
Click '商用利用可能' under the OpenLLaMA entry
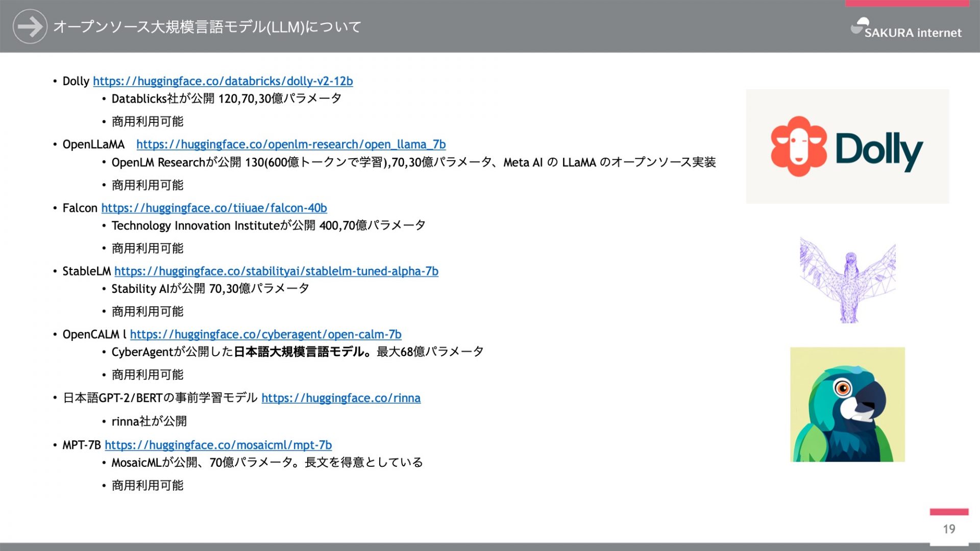point(148,185)
